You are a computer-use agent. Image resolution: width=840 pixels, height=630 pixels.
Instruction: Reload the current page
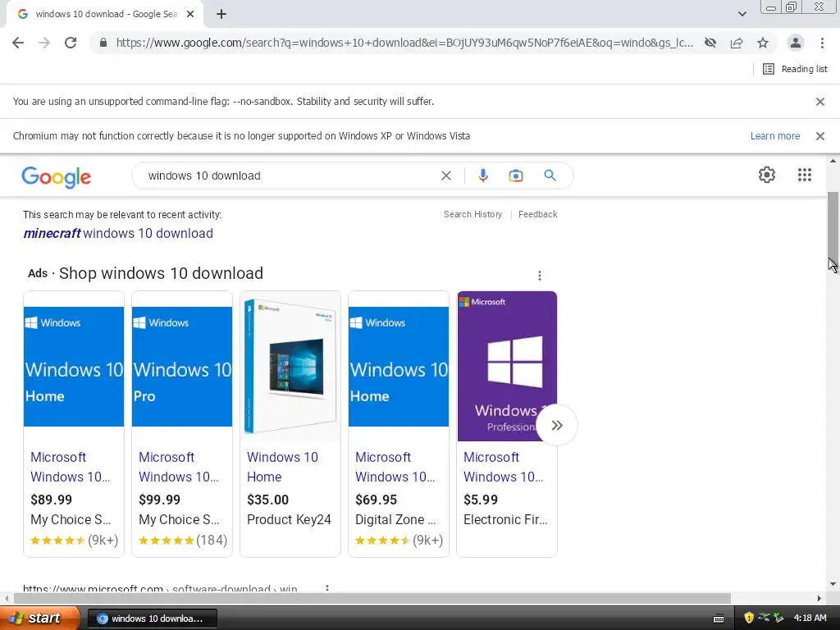tap(71, 43)
